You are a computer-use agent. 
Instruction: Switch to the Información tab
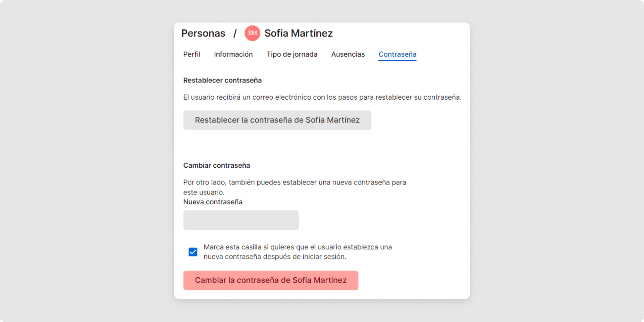pos(233,54)
